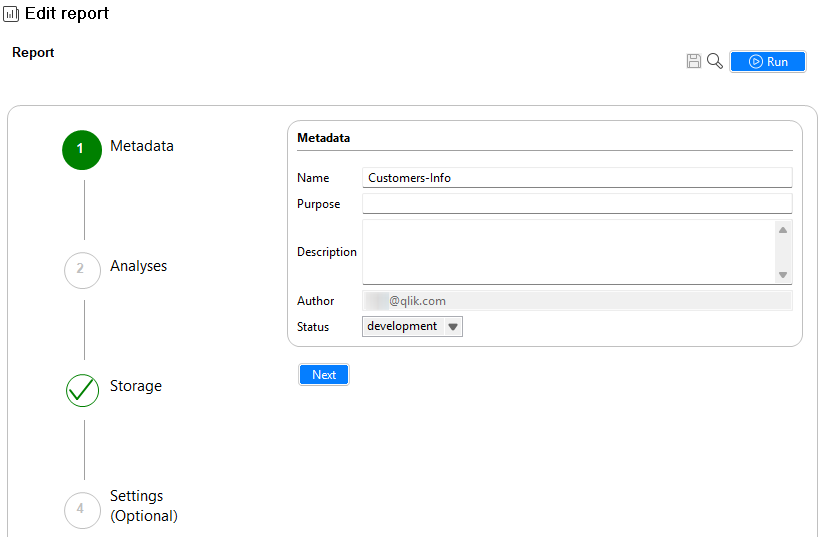Viewport: 823px width, 537px height.
Task: Click the Author email field
Action: coord(577,300)
